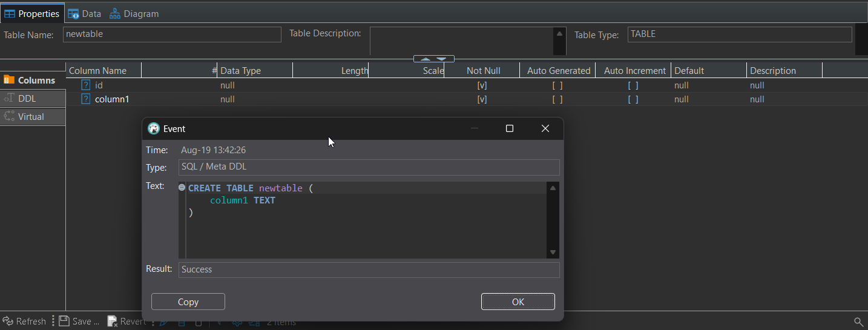Switch to the Diagram tab

click(x=134, y=13)
